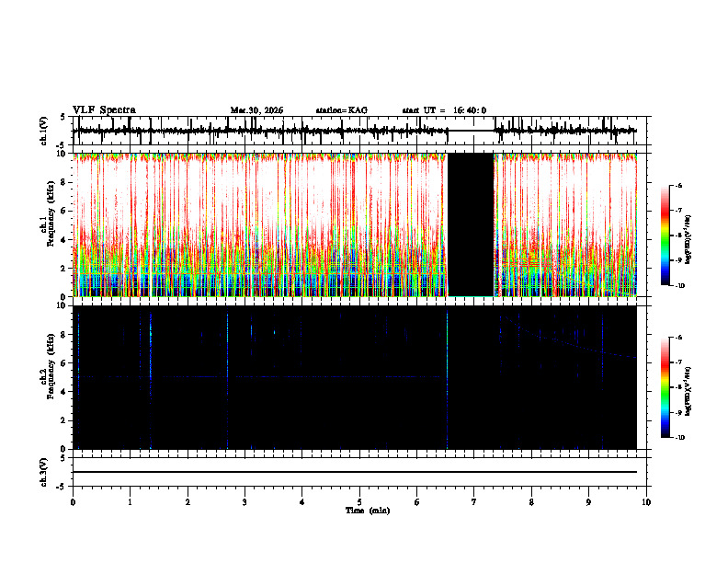The image size is (728, 563).
Task: Click the "6" minute tick label on time axis
Action: (x=417, y=502)
